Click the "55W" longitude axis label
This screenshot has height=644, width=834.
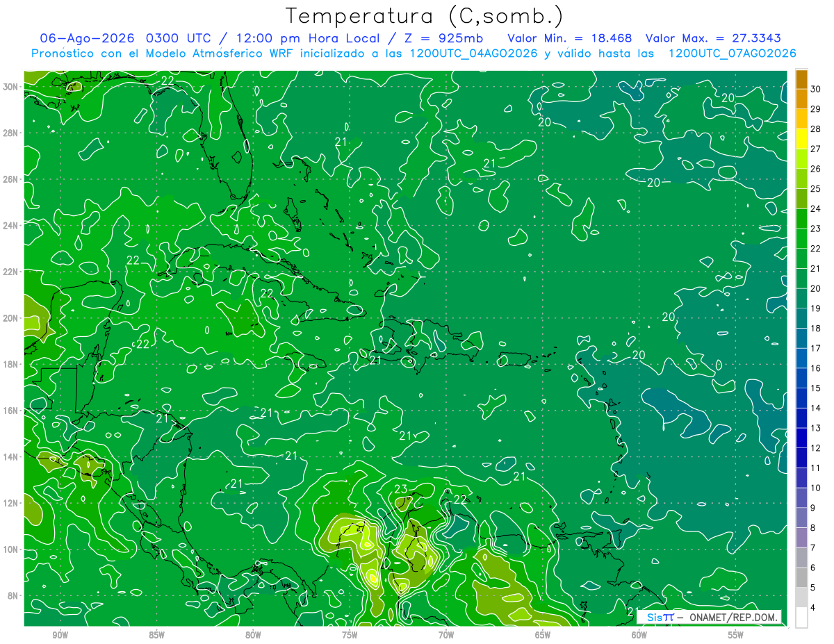(x=736, y=634)
